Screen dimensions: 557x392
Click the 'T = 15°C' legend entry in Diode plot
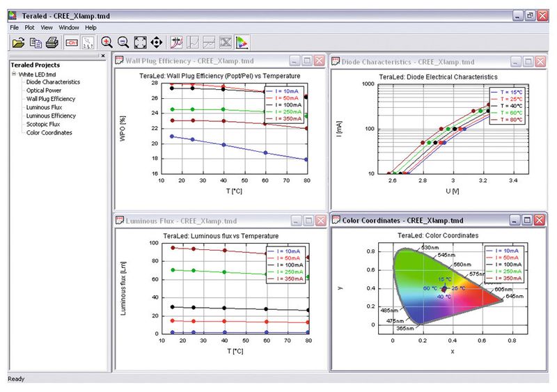point(507,92)
